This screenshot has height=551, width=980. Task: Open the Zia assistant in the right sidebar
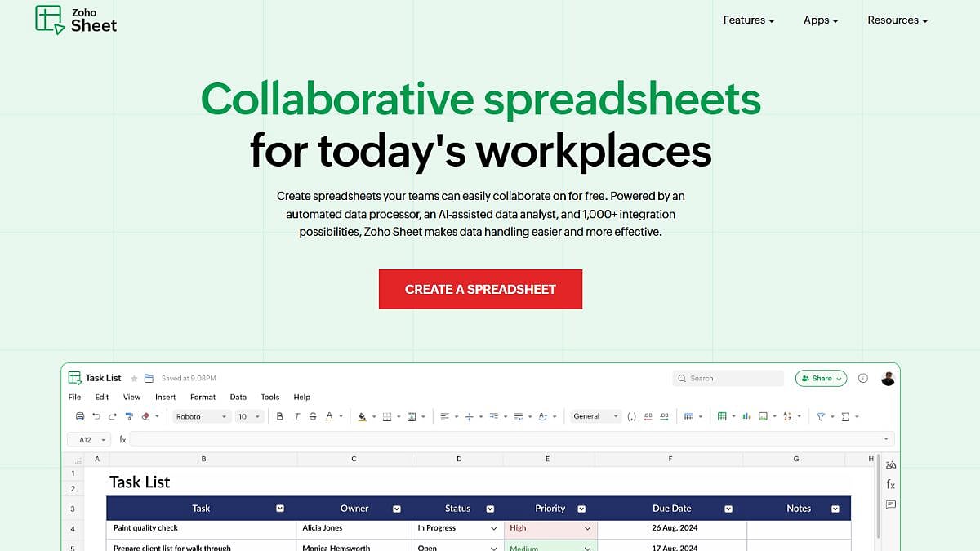click(891, 464)
